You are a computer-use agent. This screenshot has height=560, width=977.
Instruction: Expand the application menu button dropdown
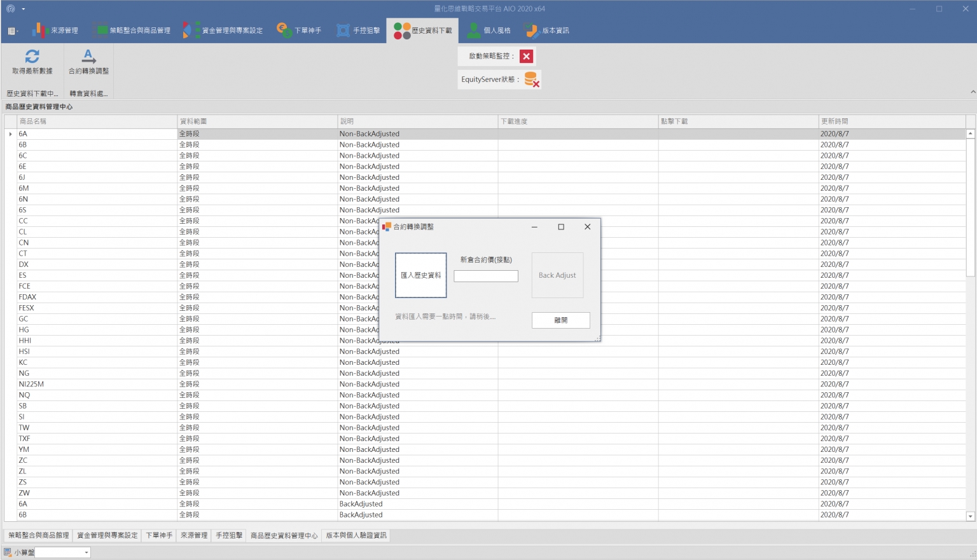pos(12,31)
